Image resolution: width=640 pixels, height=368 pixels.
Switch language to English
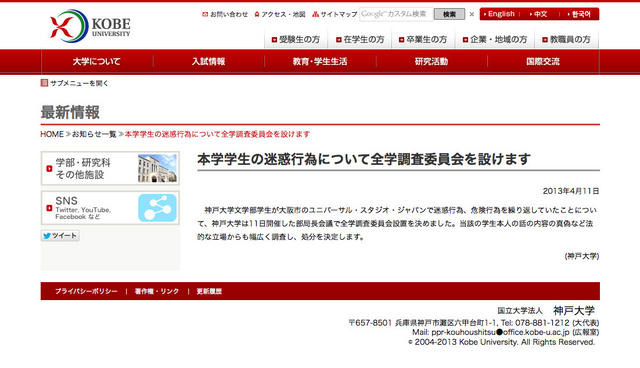(x=499, y=14)
